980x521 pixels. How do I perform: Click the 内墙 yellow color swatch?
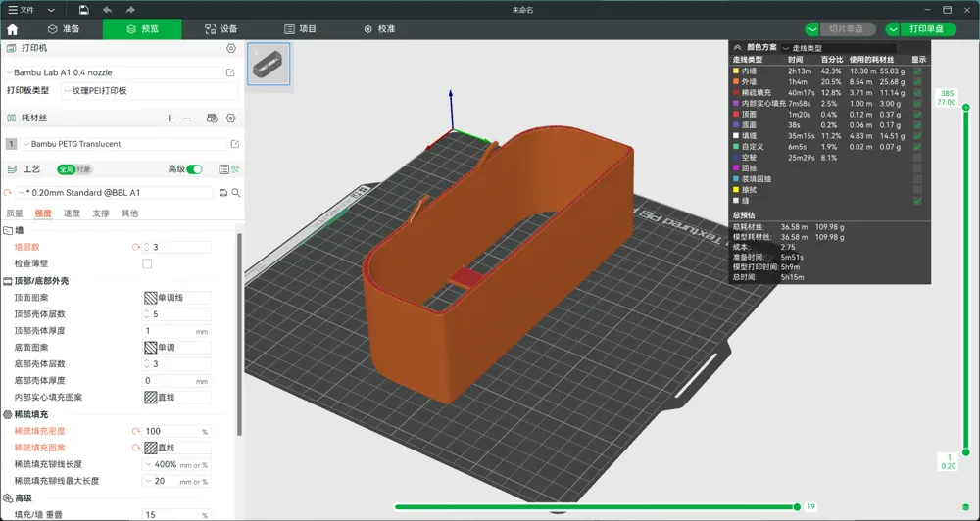(736, 71)
